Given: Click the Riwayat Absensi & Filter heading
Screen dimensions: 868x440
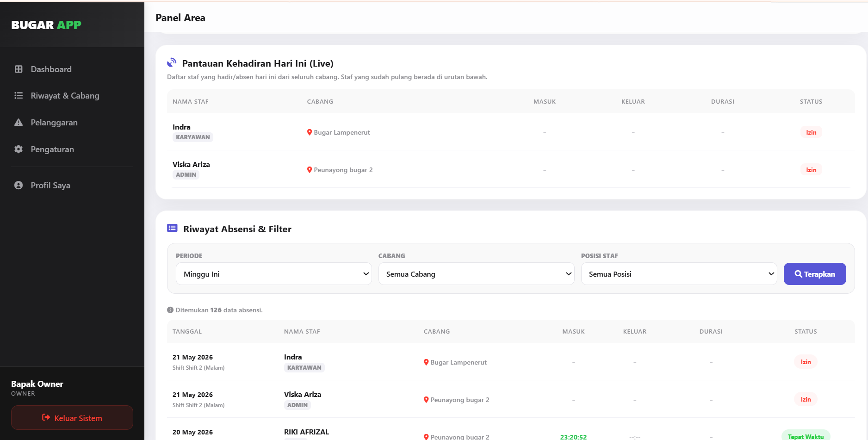Looking at the screenshot, I should (x=237, y=229).
